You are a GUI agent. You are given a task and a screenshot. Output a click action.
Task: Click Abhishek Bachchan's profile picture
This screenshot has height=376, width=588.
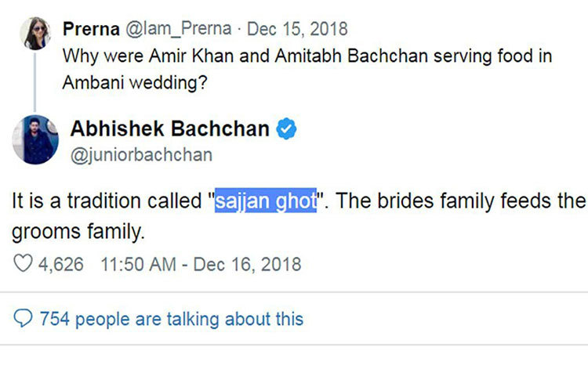pyautogui.click(x=36, y=139)
